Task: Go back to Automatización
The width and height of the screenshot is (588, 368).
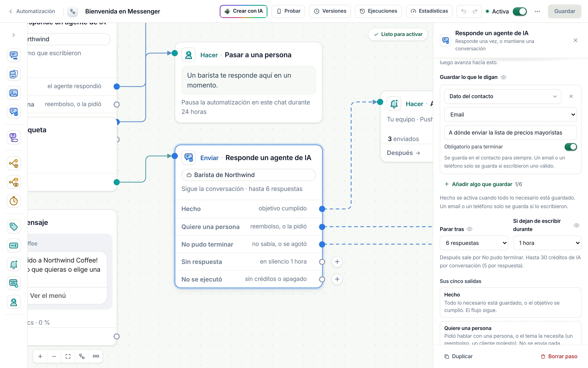Action: pos(32,11)
